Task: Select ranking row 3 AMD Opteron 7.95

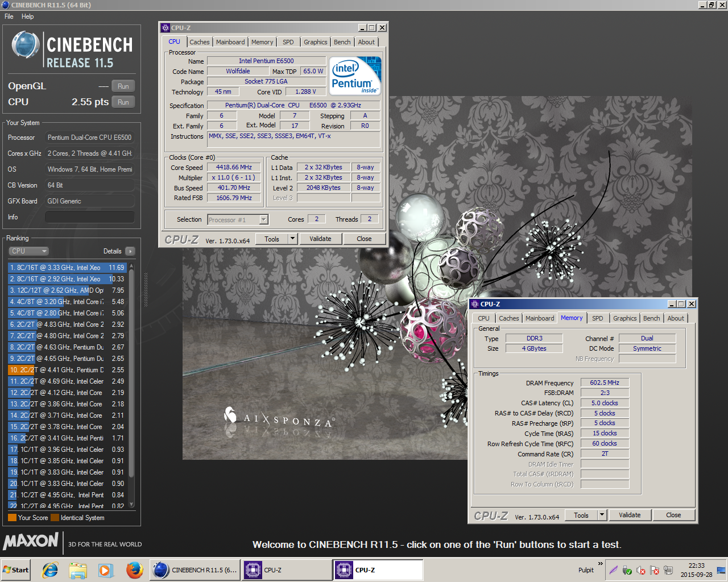Action: coord(67,290)
